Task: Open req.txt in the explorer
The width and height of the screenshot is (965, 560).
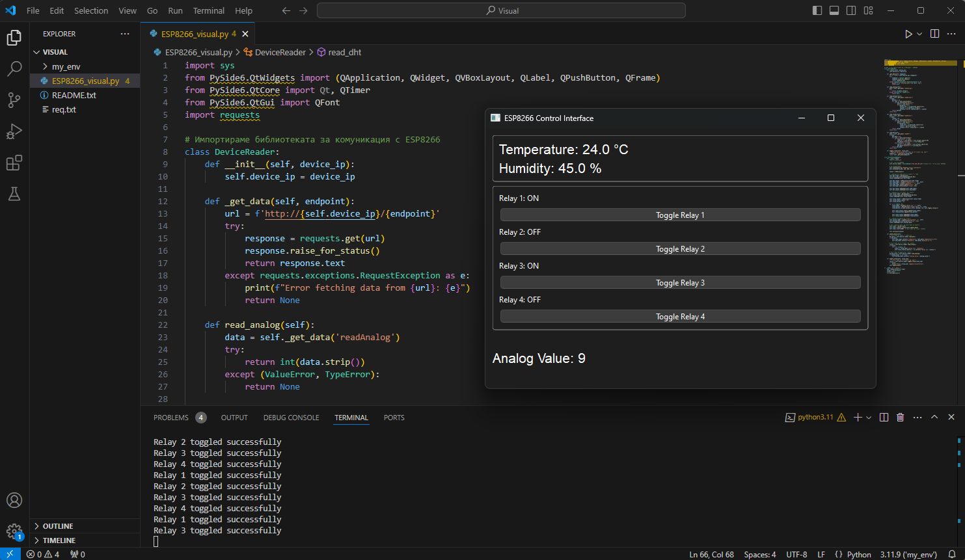Action: (85, 109)
